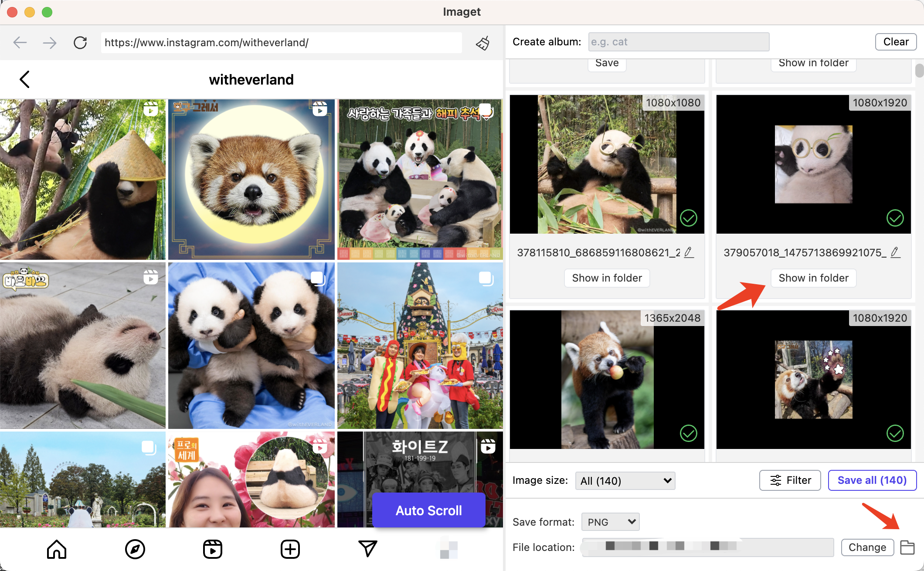This screenshot has width=924, height=571.
Task: Click Save all (140) button
Action: (871, 480)
